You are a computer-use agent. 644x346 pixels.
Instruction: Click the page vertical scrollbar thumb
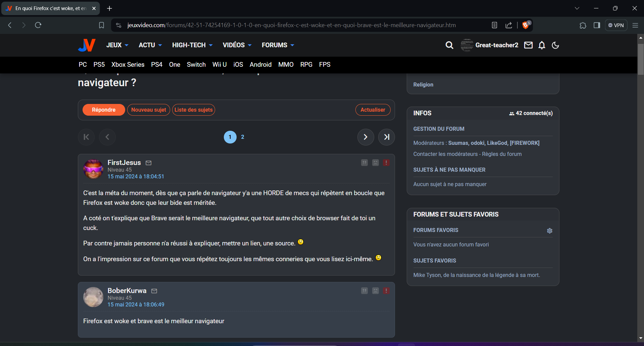641,59
